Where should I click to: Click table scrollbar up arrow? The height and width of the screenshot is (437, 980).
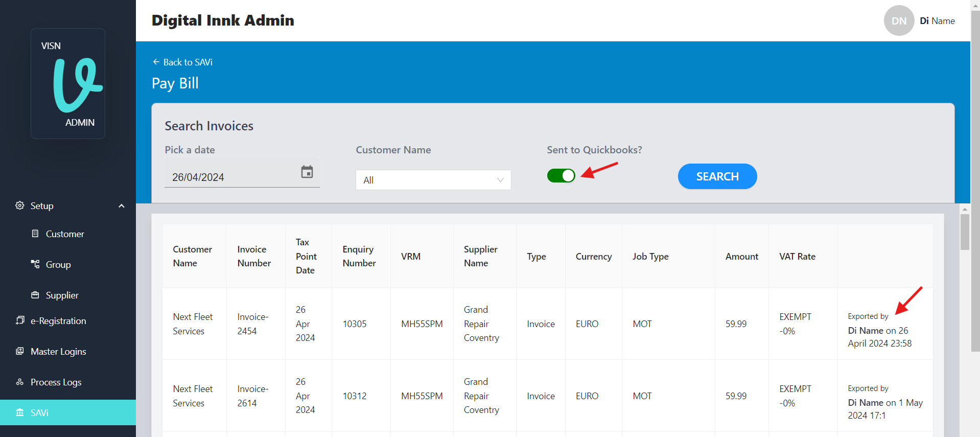pos(965,209)
